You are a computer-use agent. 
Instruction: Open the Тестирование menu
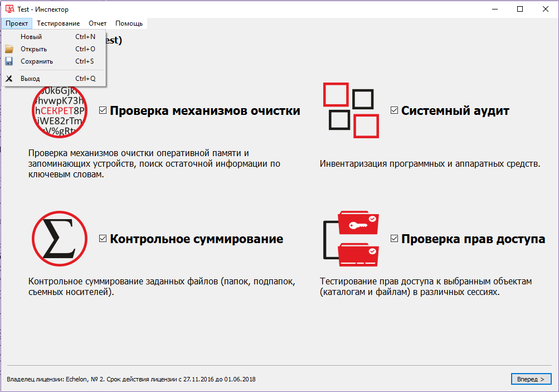click(57, 23)
